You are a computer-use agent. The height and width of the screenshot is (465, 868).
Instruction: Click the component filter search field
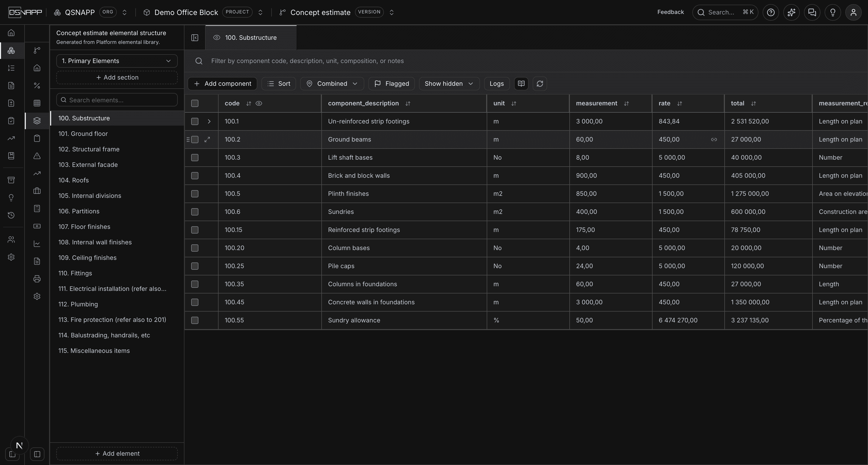point(526,61)
